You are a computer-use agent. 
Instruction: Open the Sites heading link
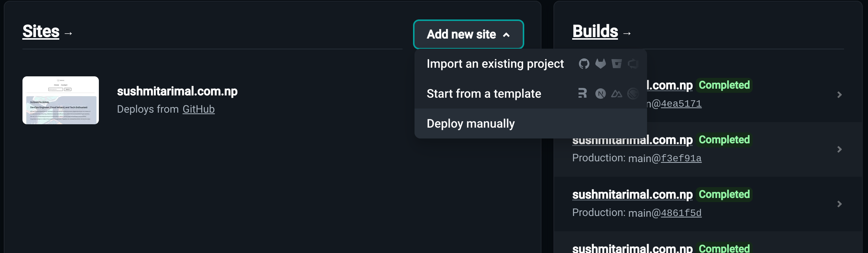click(41, 31)
